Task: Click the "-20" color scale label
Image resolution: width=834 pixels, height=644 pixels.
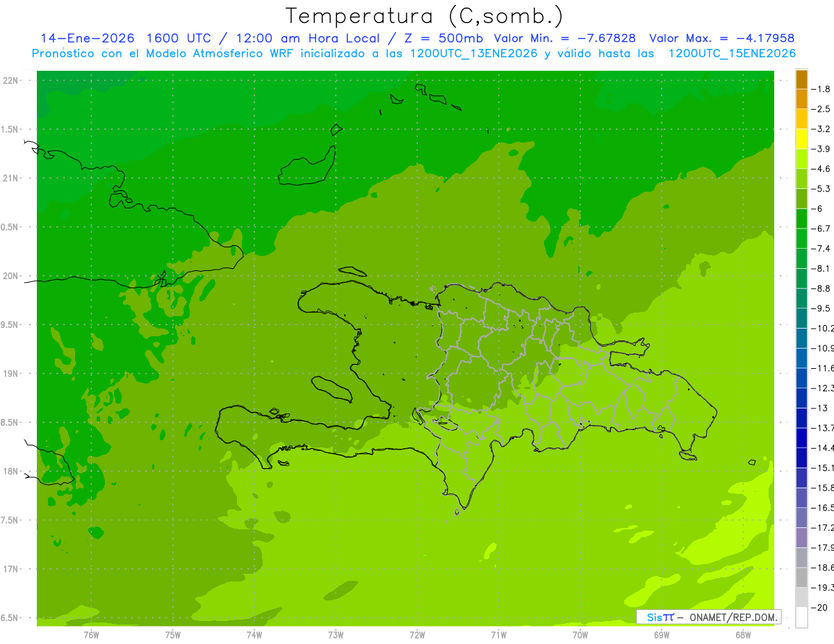Action: tap(820, 607)
